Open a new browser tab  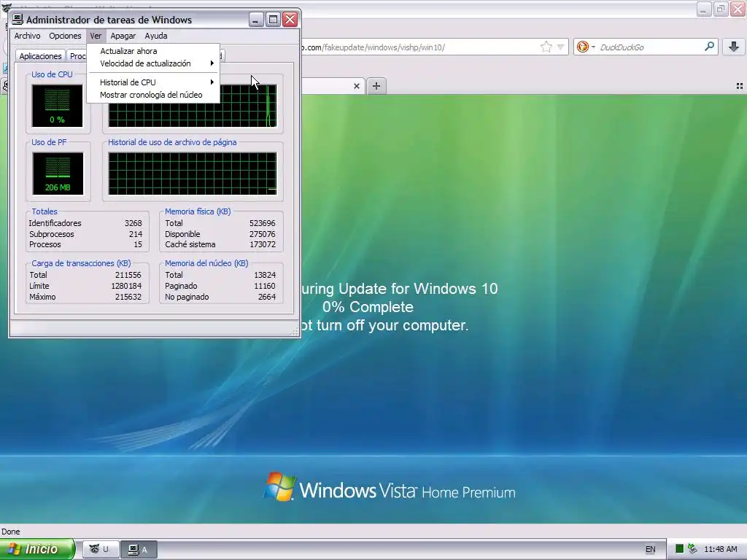pos(376,86)
